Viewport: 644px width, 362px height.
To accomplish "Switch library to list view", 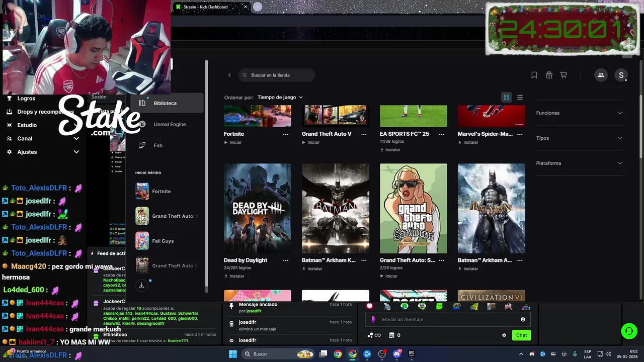I will click(520, 97).
